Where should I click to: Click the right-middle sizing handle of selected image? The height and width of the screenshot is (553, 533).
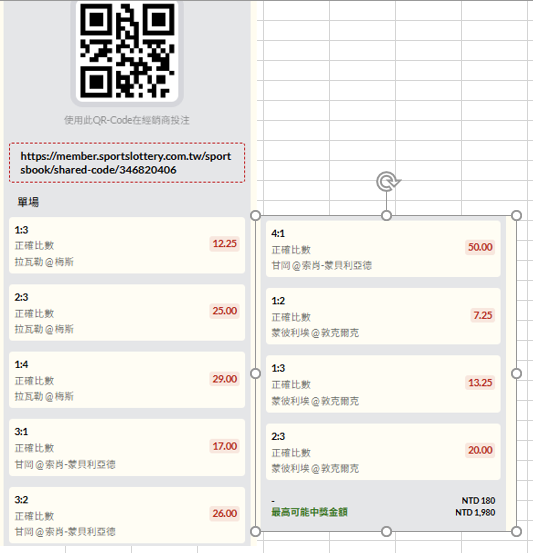click(516, 373)
